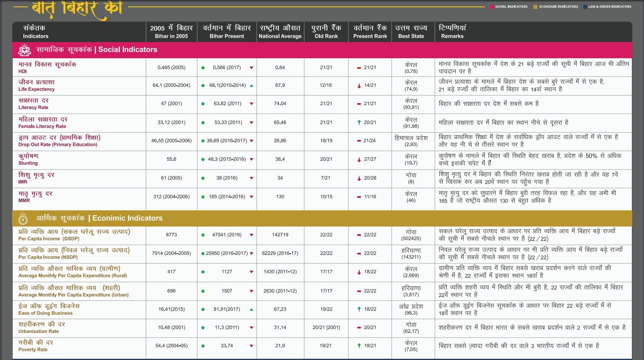
Task: Click the Econimic Indicators section heading
Action: [x=99, y=218]
